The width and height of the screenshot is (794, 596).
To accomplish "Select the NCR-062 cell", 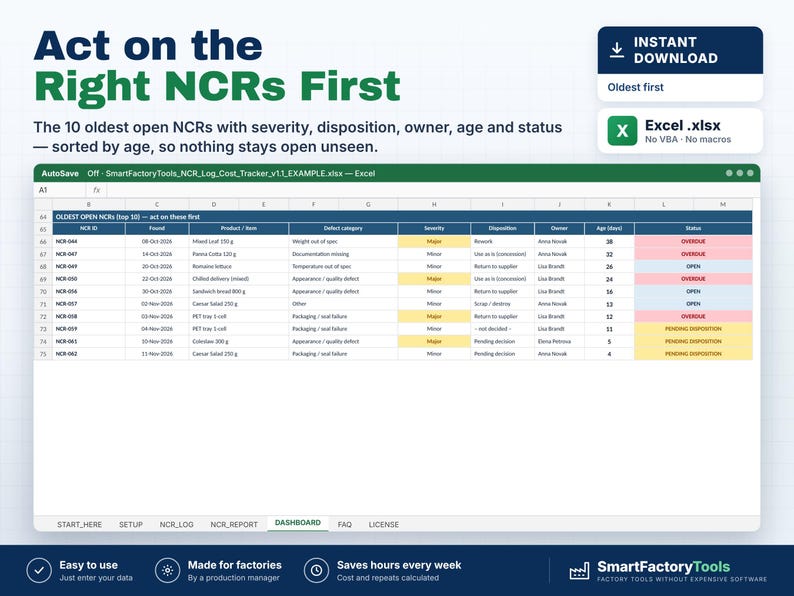I will (x=89, y=354).
